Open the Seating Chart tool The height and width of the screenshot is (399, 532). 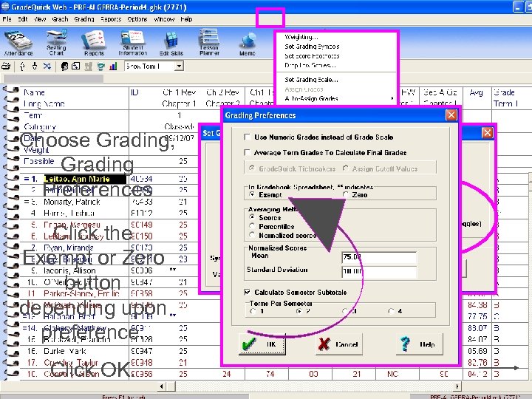[x=56, y=43]
